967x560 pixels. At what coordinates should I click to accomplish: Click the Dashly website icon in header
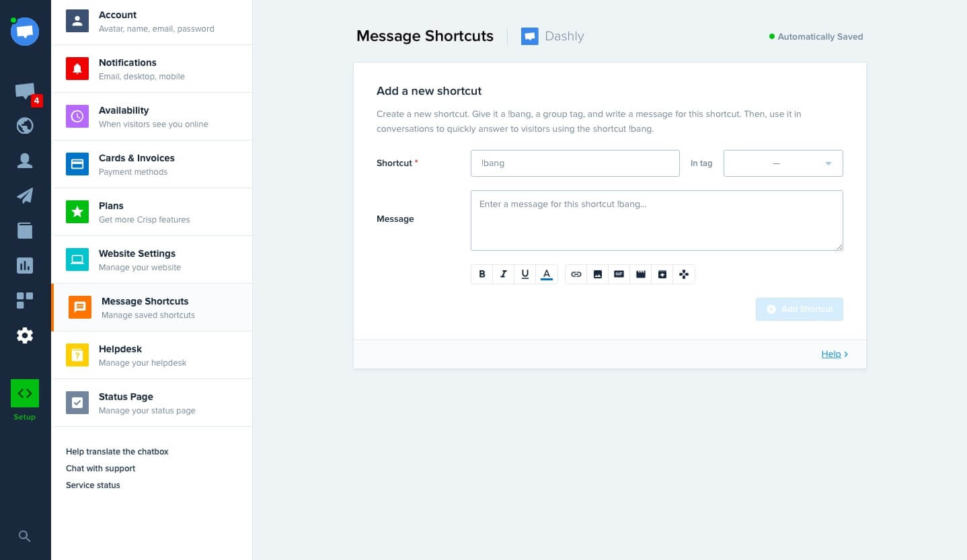530,36
